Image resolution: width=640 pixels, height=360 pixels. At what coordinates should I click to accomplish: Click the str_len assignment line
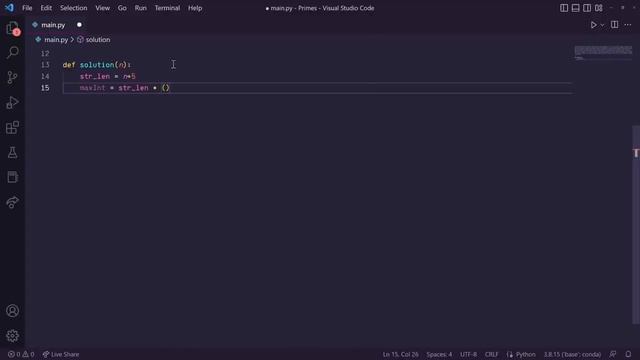coord(108,76)
